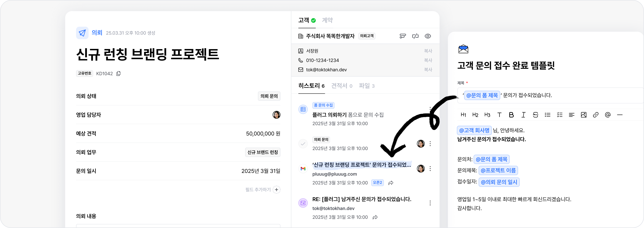
Task: Copy the KD1042 unique number
Action: pos(118,74)
